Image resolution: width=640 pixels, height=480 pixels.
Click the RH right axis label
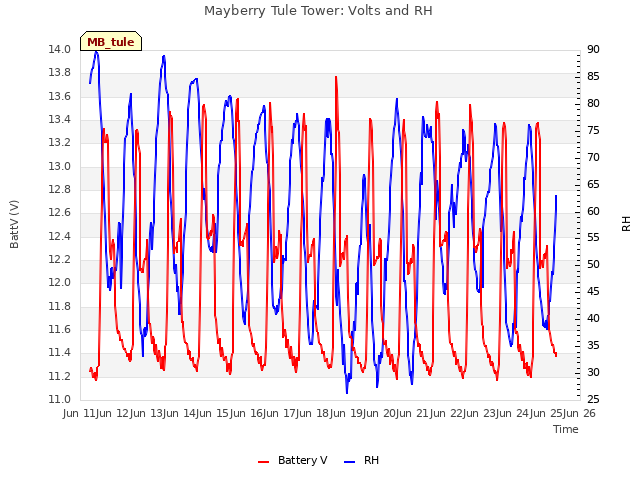click(626, 224)
